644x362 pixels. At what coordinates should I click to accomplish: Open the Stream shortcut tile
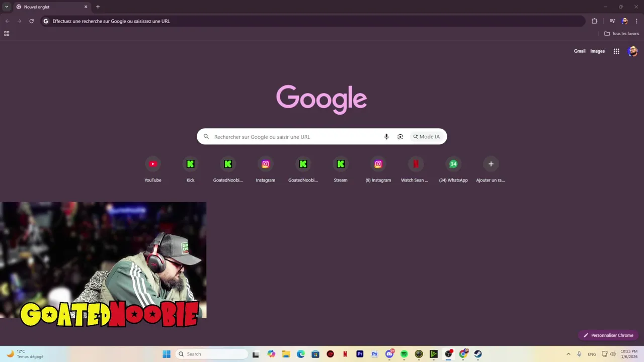[341, 170]
